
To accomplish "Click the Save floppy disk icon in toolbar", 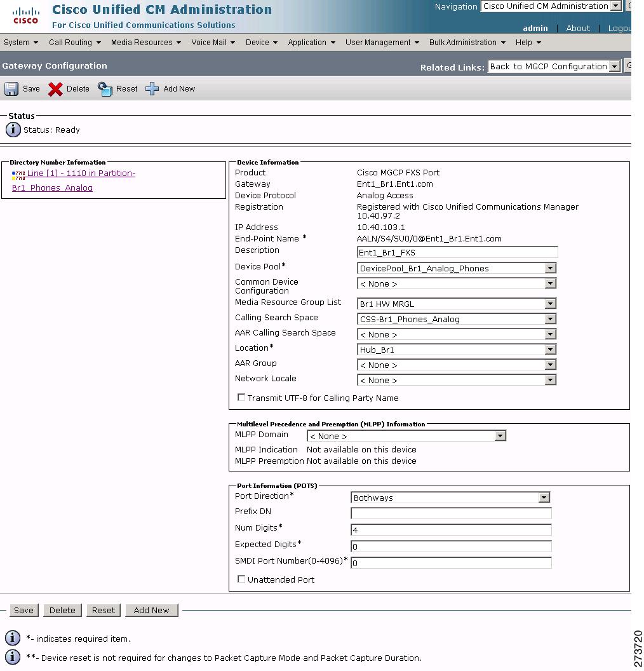I will (11, 89).
